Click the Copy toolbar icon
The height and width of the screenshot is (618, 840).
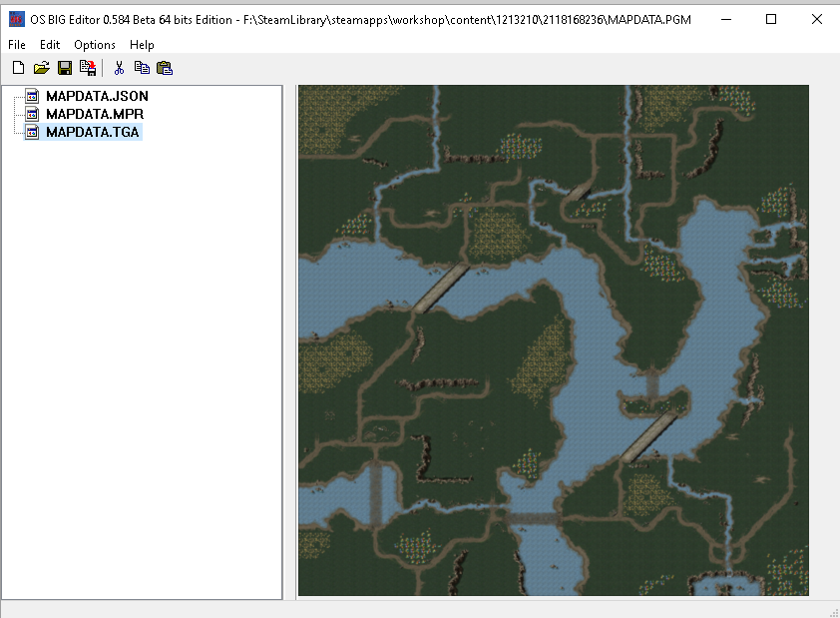[142, 68]
